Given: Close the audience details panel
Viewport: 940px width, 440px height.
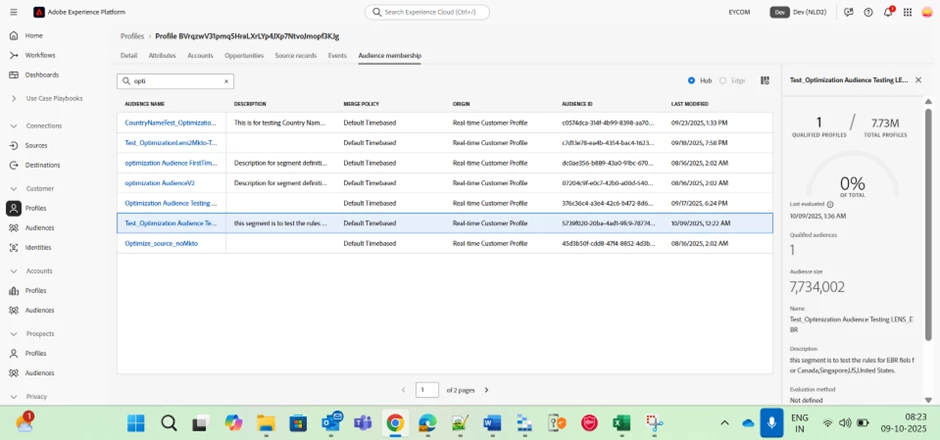Looking at the screenshot, I should click(x=918, y=80).
